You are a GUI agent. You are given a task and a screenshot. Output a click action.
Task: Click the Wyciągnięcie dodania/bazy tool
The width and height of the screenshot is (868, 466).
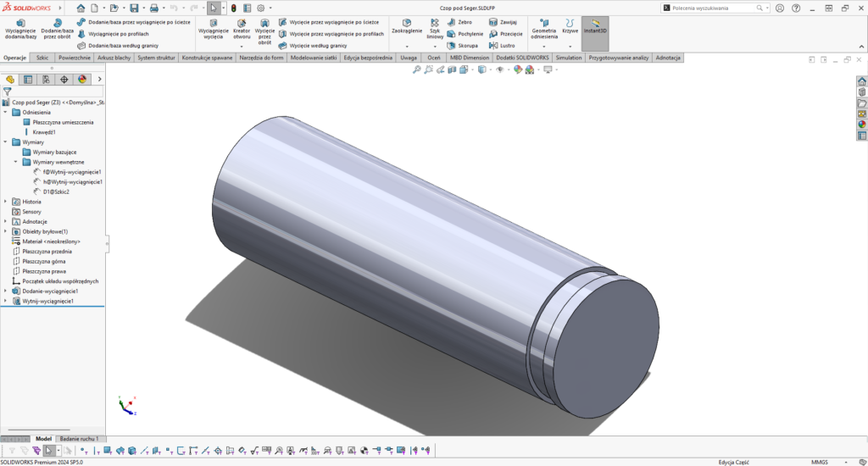point(20,29)
